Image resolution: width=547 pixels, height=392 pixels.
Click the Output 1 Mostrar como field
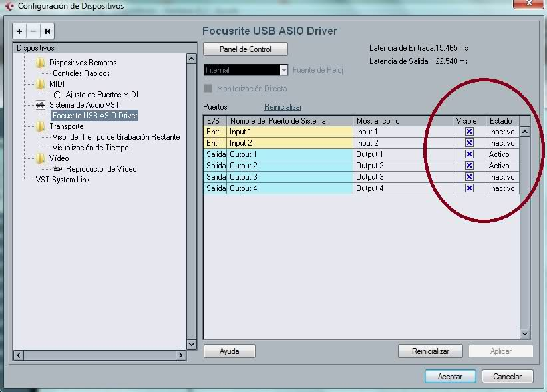[x=403, y=154]
